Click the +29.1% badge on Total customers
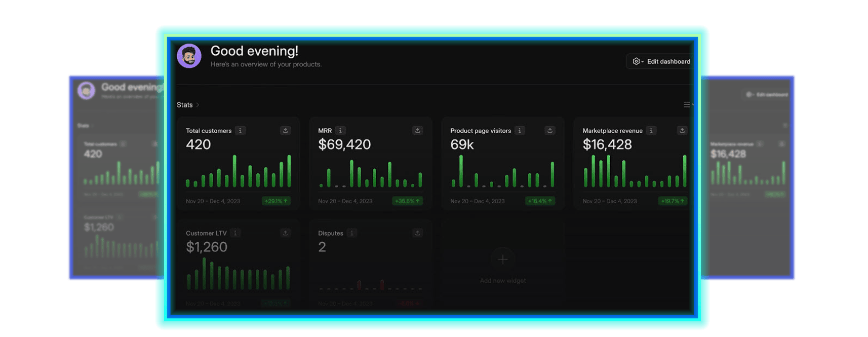The image size is (868, 337). pos(276,201)
